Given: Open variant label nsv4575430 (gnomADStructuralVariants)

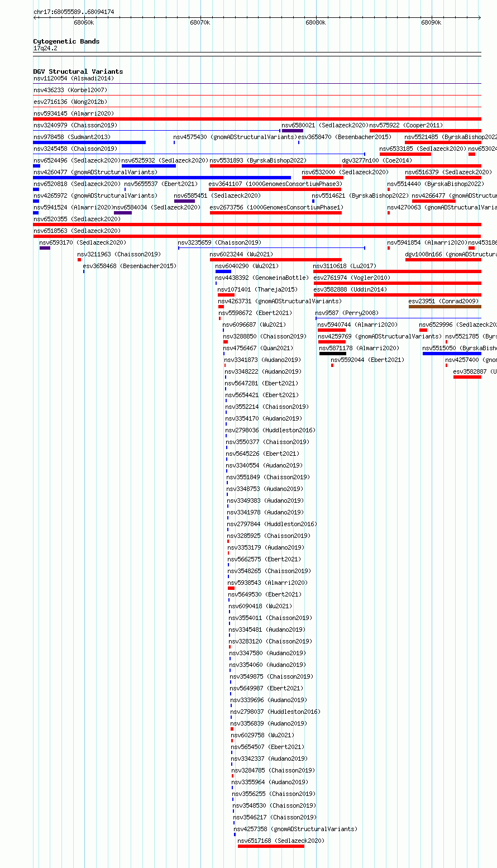Looking at the screenshot, I should tap(235, 137).
